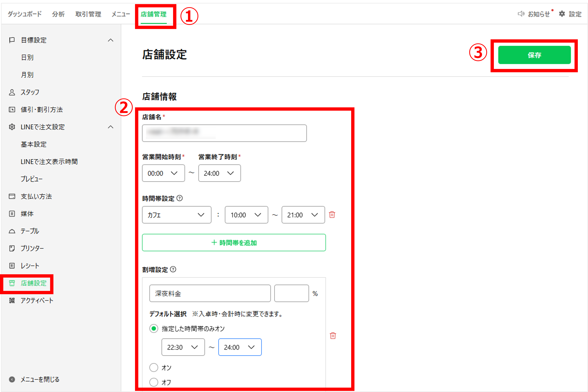
Task: Click メニューを閉じる to collapse sidebar
Action: [40, 379]
